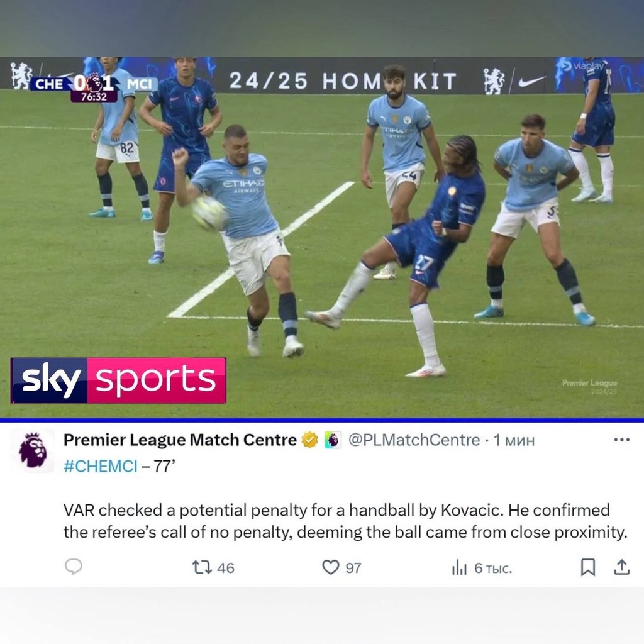This screenshot has width=644, height=644.
Task: Bookmark this tweet
Action: [x=588, y=567]
